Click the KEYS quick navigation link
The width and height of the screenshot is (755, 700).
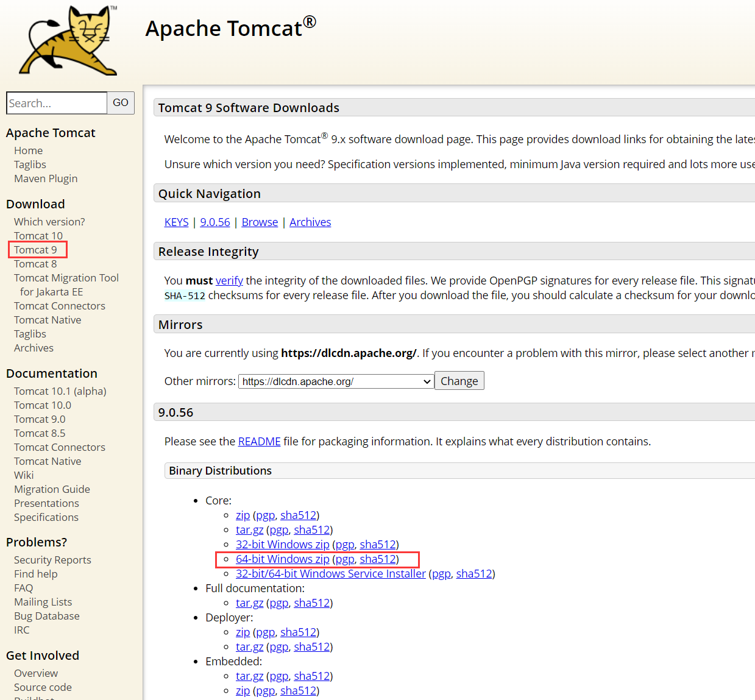(177, 222)
